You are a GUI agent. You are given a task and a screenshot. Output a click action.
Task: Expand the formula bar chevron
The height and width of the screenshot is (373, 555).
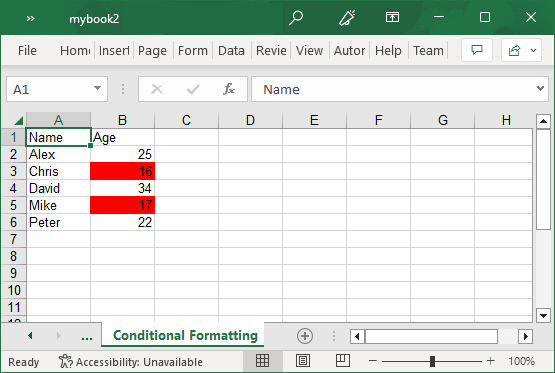point(540,88)
